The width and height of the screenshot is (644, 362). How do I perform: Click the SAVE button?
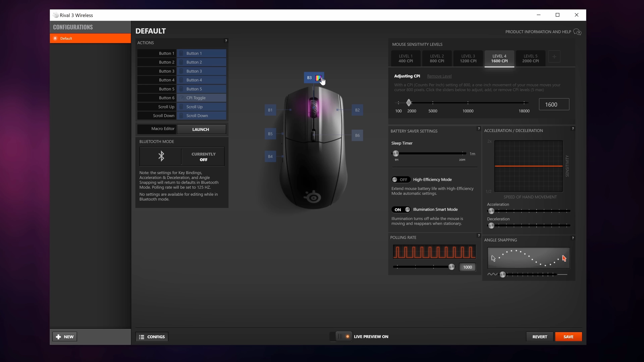(569, 337)
